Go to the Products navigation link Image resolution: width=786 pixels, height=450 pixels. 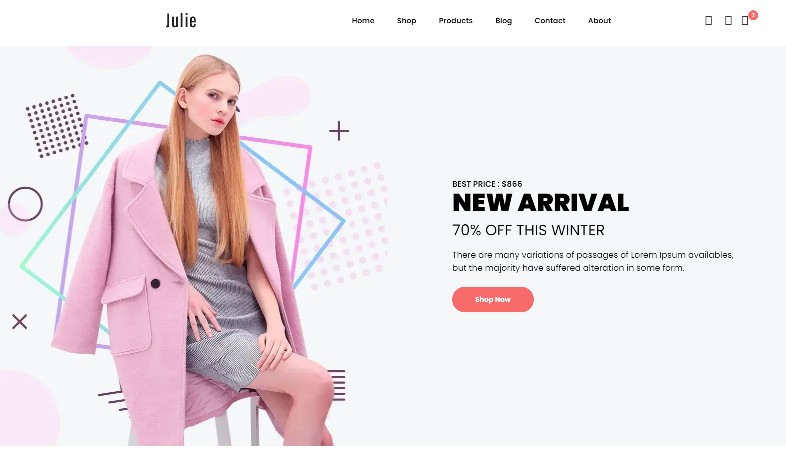[x=456, y=21]
